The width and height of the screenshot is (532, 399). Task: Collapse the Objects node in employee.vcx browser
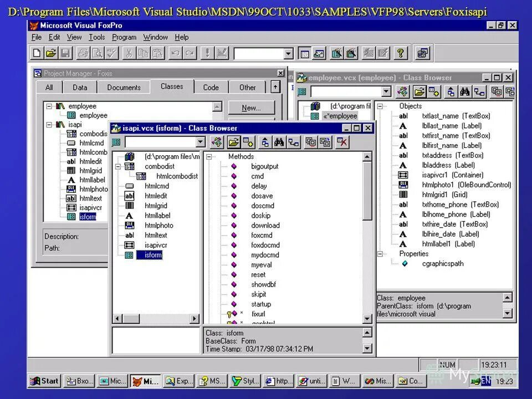click(x=380, y=106)
